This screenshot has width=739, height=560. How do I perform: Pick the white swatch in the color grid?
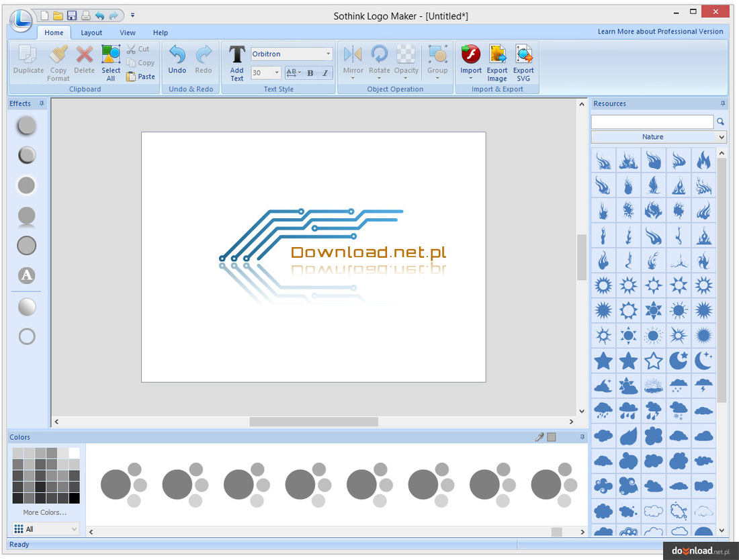pos(75,453)
